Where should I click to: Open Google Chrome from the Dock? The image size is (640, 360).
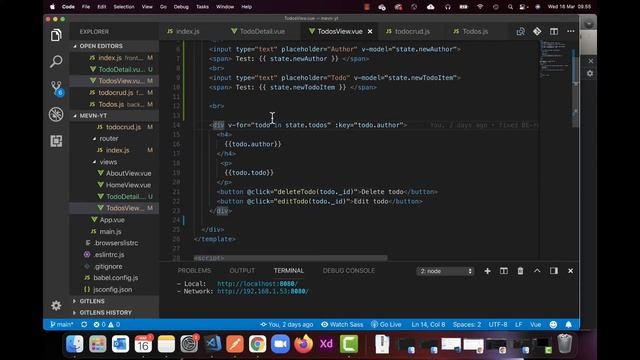[258, 344]
